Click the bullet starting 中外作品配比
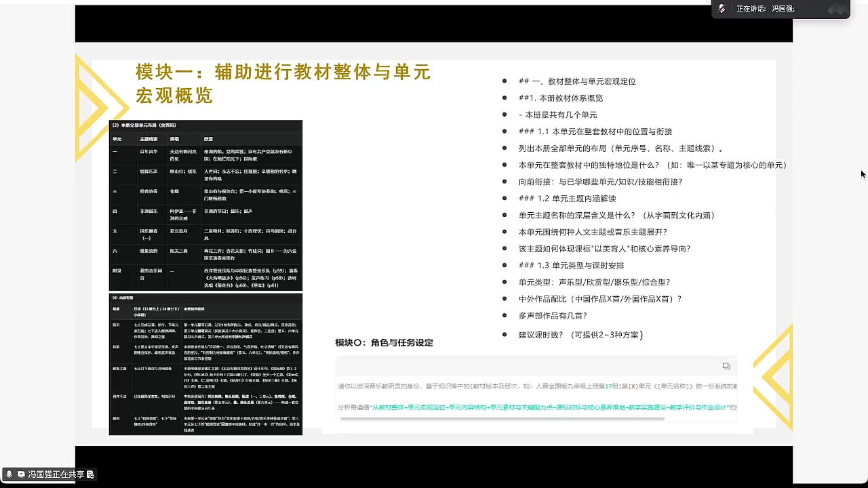Viewport: 868px width, 488px height. click(x=600, y=299)
